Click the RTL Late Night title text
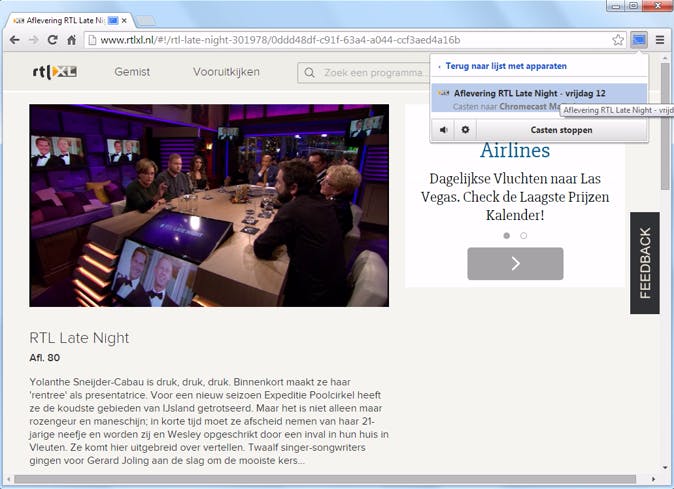Image resolution: width=674 pixels, height=489 pixels. (79, 338)
